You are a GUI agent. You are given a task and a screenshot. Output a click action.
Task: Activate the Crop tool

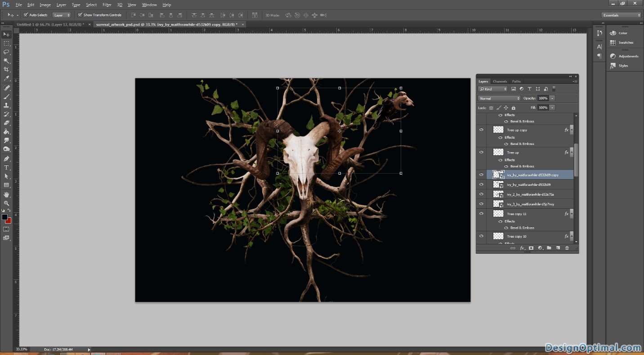pyautogui.click(x=6, y=69)
